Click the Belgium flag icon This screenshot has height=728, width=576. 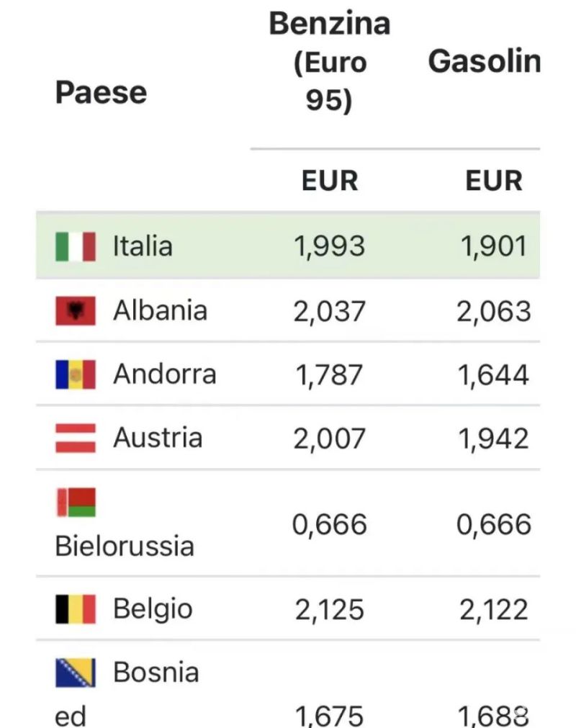pos(76,609)
